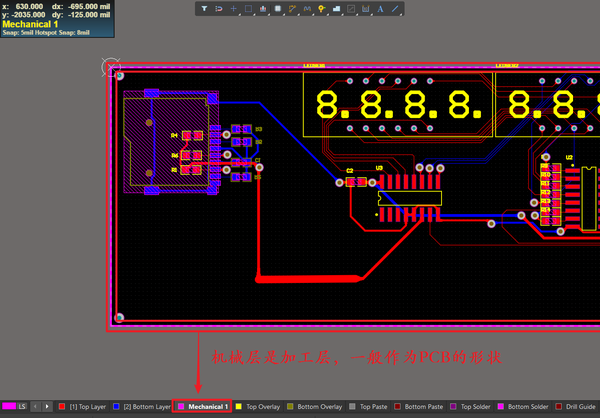Click the U2 designator text
The image size is (600, 418).
[x=569, y=157]
